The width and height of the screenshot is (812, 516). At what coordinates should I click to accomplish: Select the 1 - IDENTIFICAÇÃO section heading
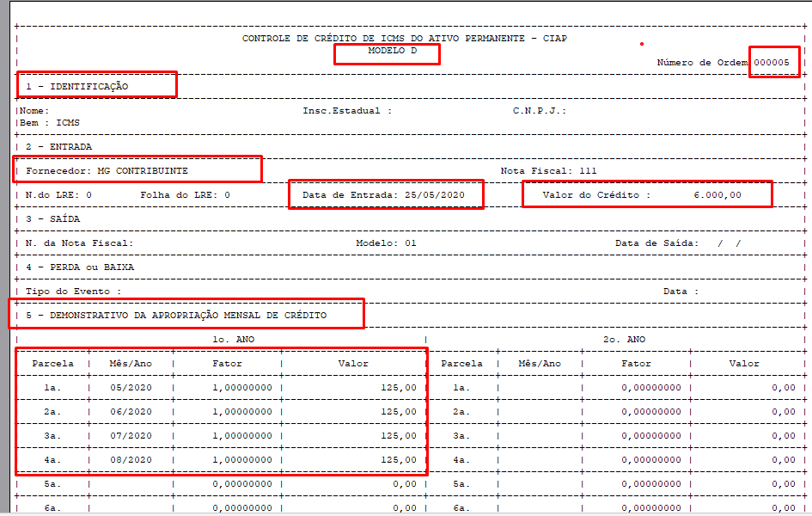click(x=76, y=87)
